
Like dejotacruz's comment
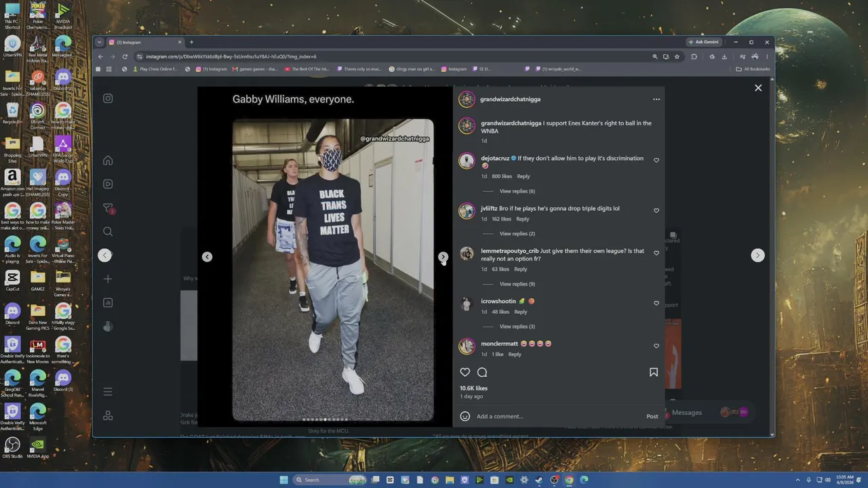click(656, 161)
